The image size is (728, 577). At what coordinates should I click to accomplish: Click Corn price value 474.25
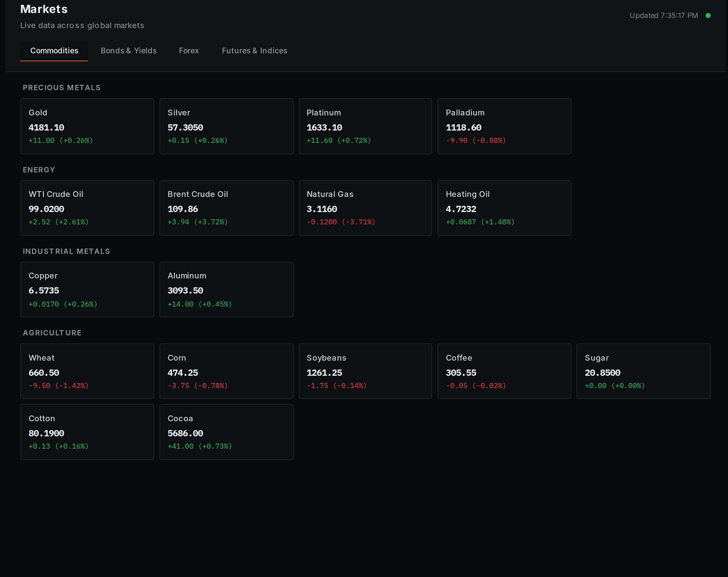[183, 373]
